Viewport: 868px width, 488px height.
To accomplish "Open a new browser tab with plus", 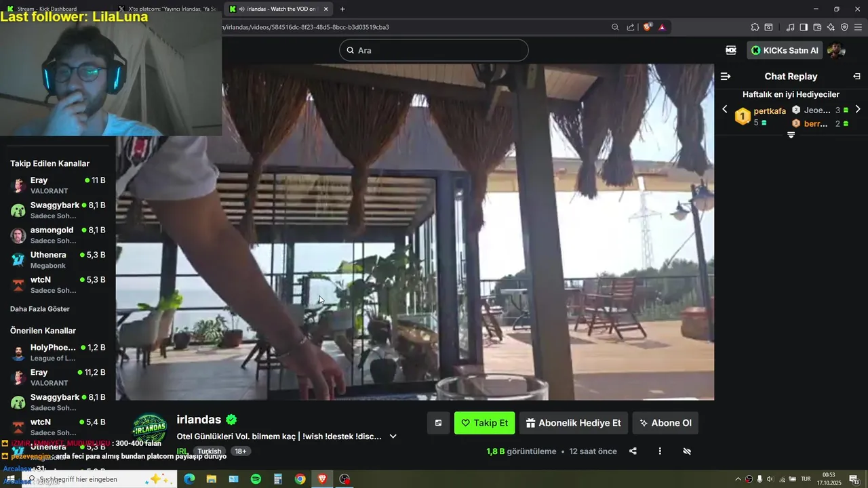I will (342, 9).
